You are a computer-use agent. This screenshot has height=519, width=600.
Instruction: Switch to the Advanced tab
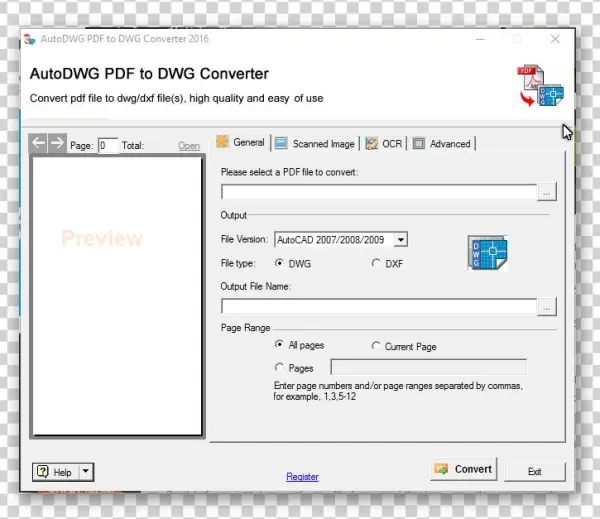pos(442,144)
